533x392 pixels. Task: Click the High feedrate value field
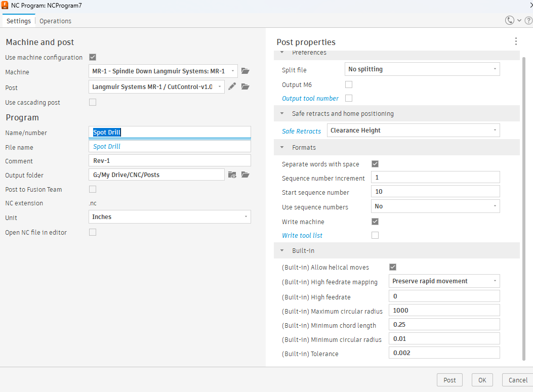[444, 296]
